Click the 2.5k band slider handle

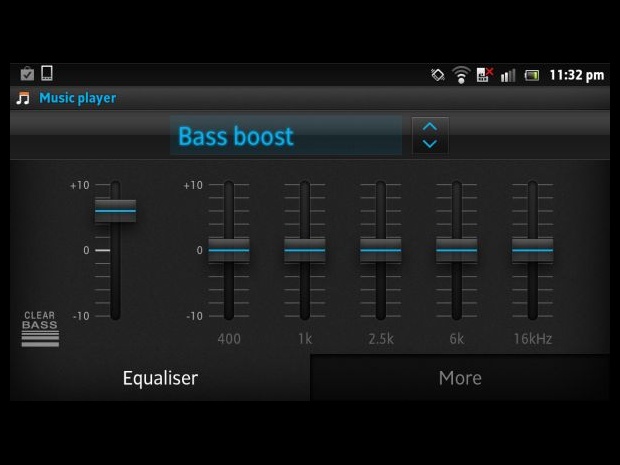coord(381,250)
